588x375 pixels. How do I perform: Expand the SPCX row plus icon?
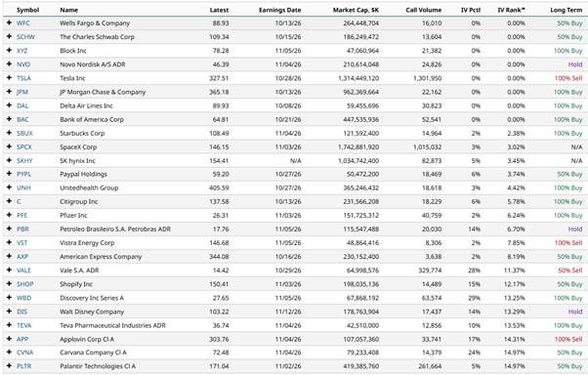[9, 146]
